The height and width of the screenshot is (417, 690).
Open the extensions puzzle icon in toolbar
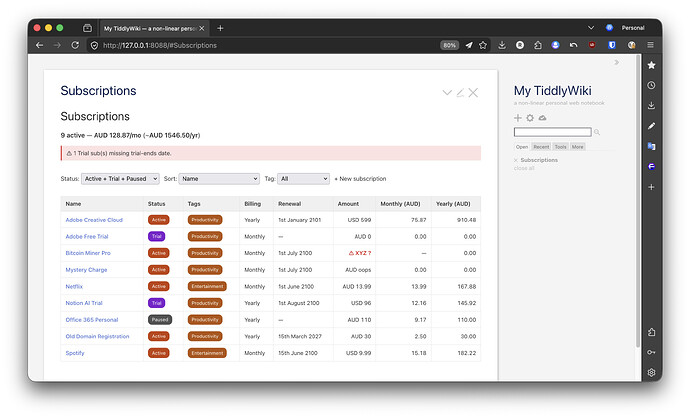[x=538, y=45]
